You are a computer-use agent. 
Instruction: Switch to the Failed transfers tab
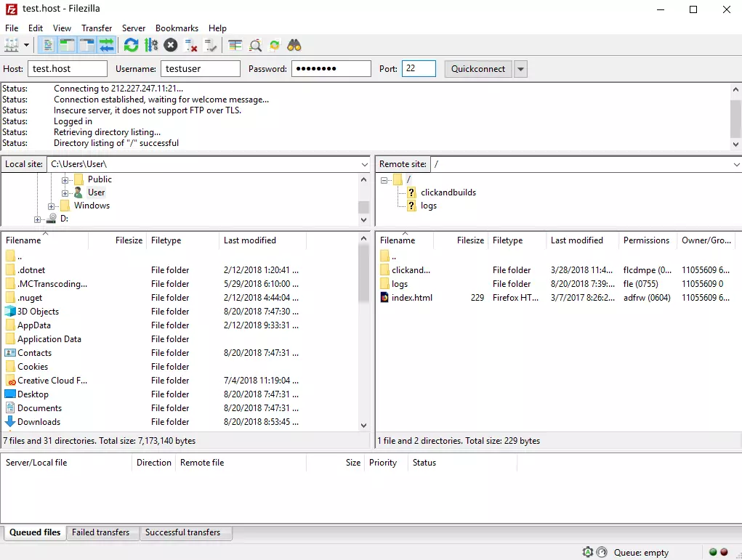[x=100, y=532]
